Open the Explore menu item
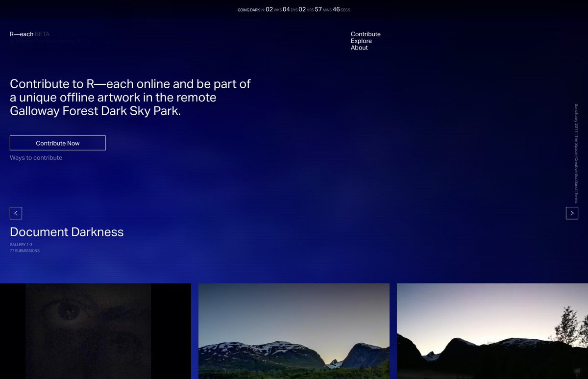Screen dimensions: 588x379 [x=361, y=41]
